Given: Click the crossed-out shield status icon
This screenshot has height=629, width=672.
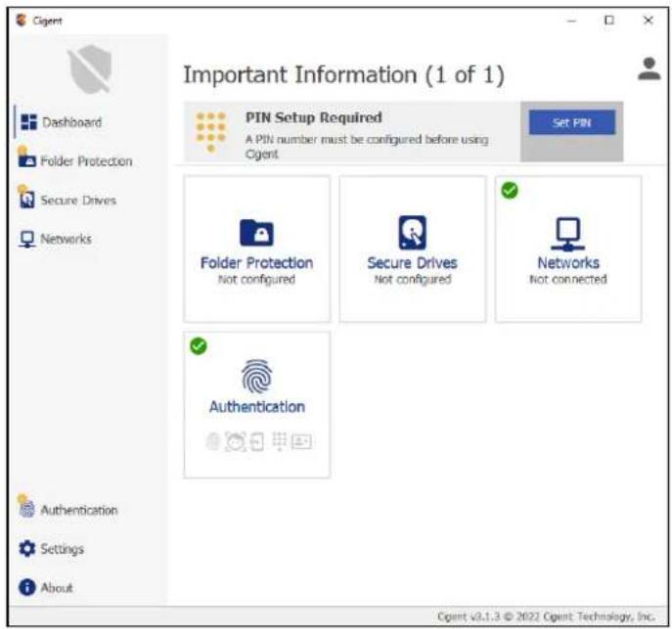Looking at the screenshot, I should click(90, 68).
